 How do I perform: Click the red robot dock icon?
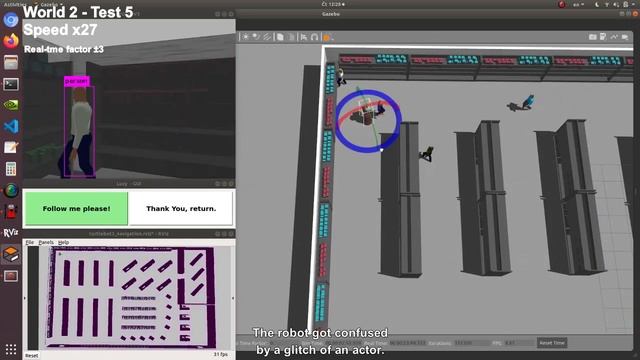click(11, 211)
